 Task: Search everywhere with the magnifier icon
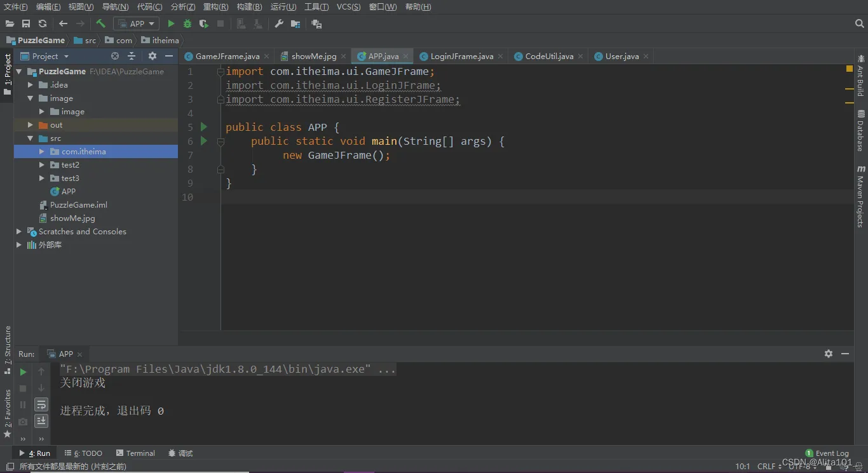pyautogui.click(x=859, y=23)
